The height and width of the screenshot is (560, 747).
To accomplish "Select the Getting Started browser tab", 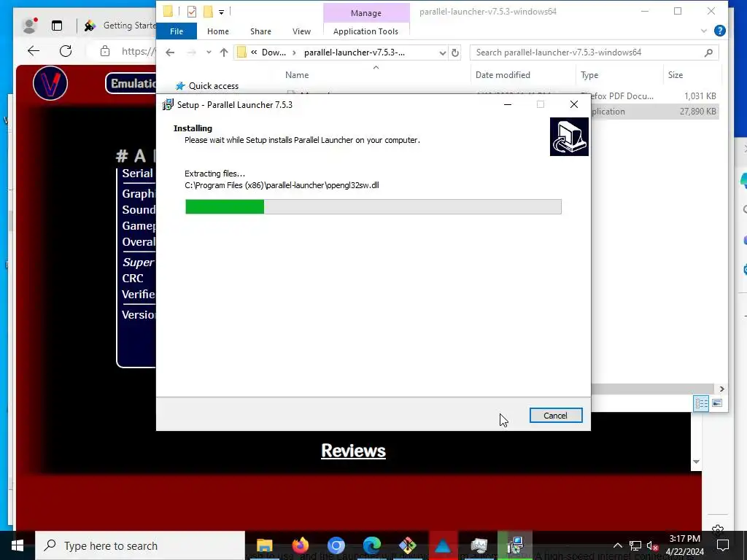I will (x=119, y=26).
